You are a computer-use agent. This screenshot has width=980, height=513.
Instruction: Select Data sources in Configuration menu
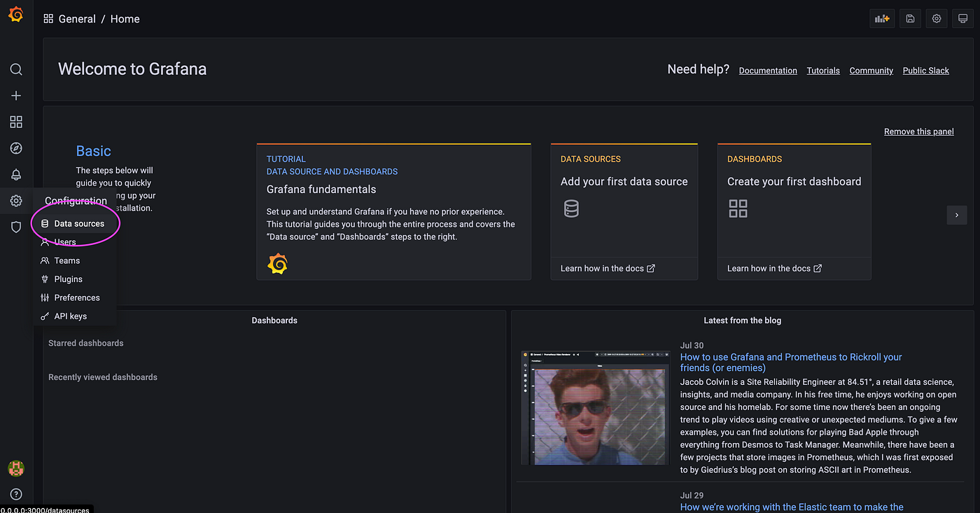click(74, 223)
